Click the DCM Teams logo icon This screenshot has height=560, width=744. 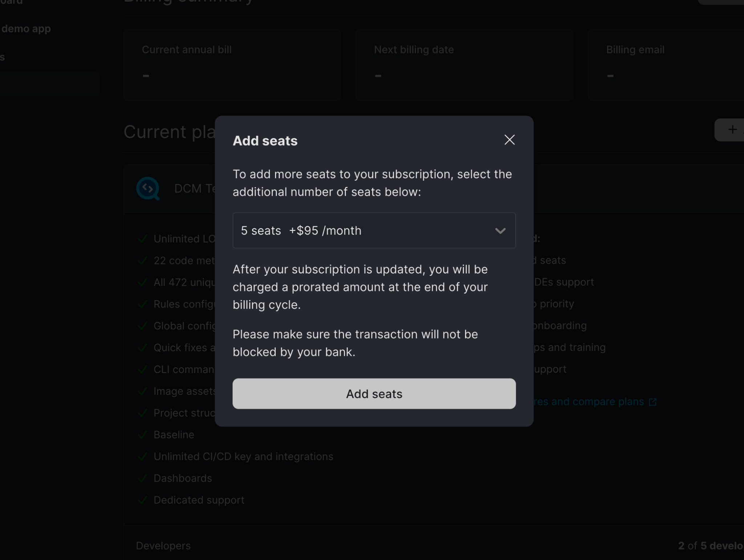click(x=147, y=188)
